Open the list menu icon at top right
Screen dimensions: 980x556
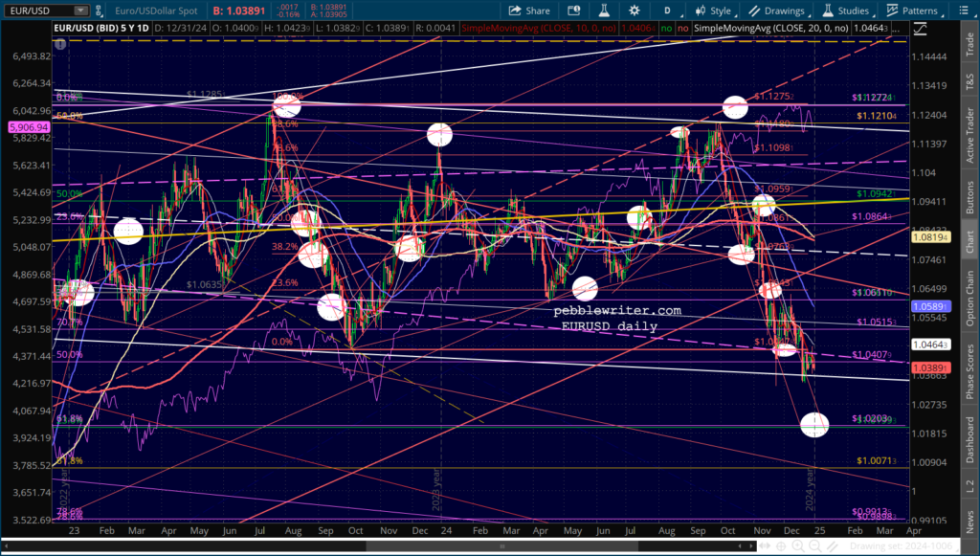pos(963,11)
